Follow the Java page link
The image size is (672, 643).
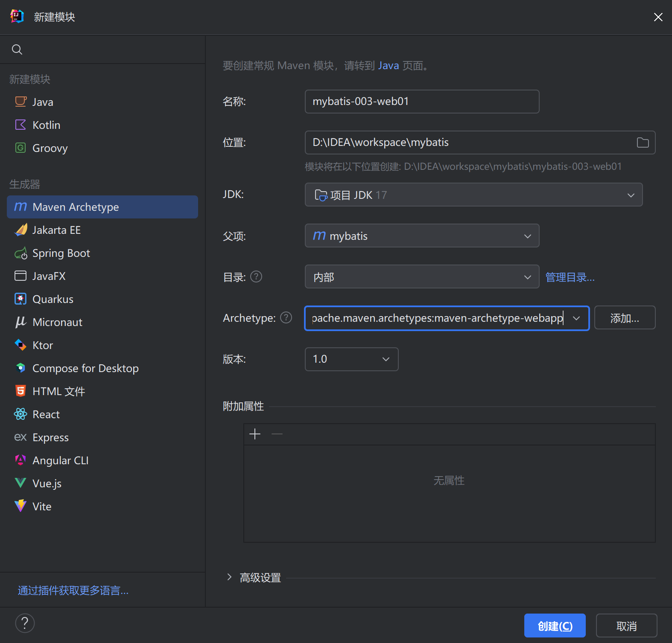click(x=389, y=65)
